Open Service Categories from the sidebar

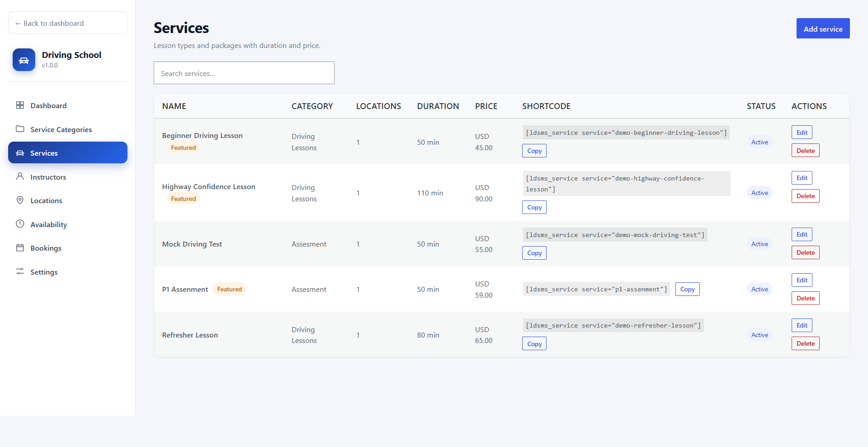point(68,129)
